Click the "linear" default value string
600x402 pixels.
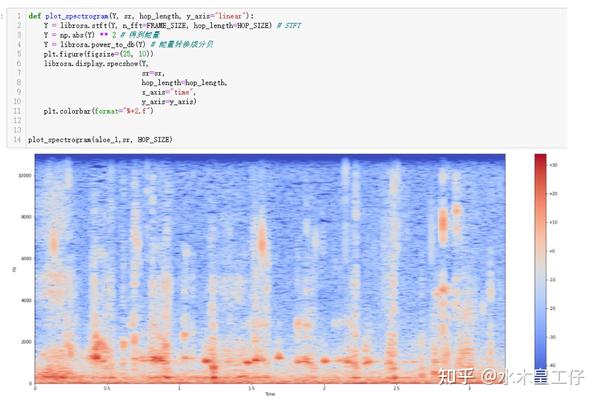230,16
